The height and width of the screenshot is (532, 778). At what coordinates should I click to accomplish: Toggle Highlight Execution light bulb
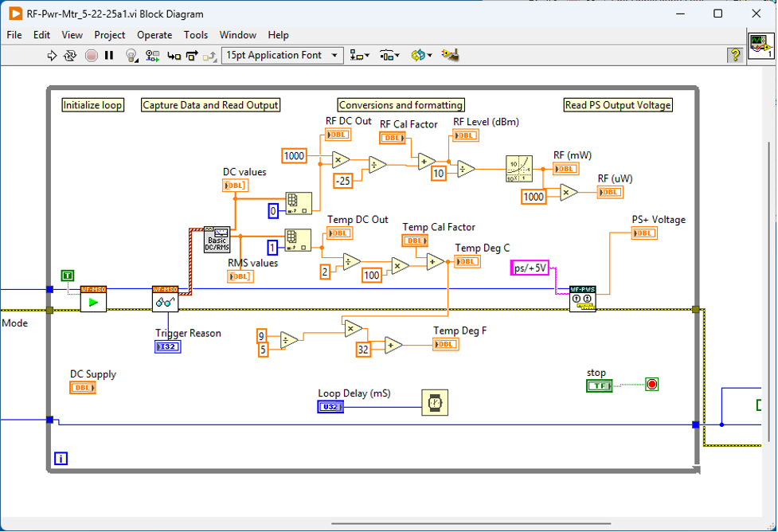click(x=132, y=56)
